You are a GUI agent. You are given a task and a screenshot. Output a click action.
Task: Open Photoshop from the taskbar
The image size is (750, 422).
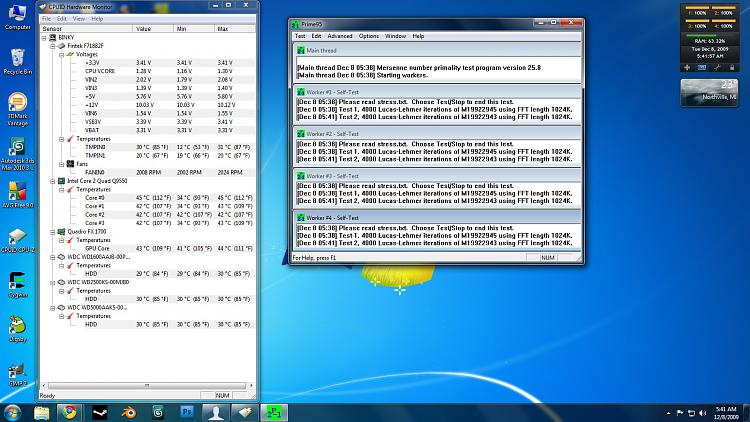pos(187,412)
